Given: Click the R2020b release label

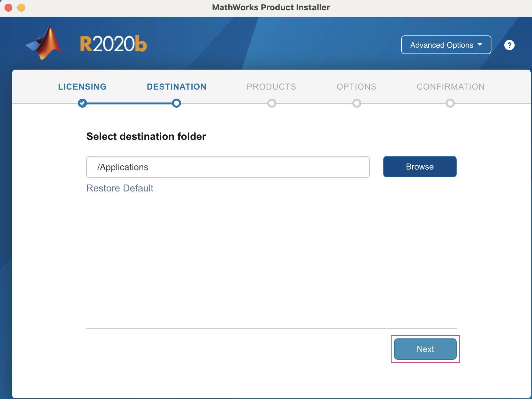Looking at the screenshot, I should click(113, 44).
